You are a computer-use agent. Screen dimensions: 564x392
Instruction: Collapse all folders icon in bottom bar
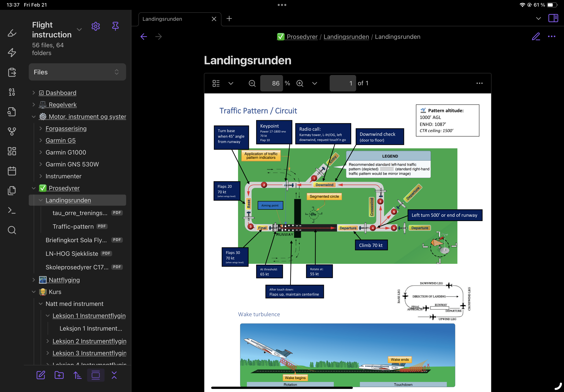coord(114,375)
